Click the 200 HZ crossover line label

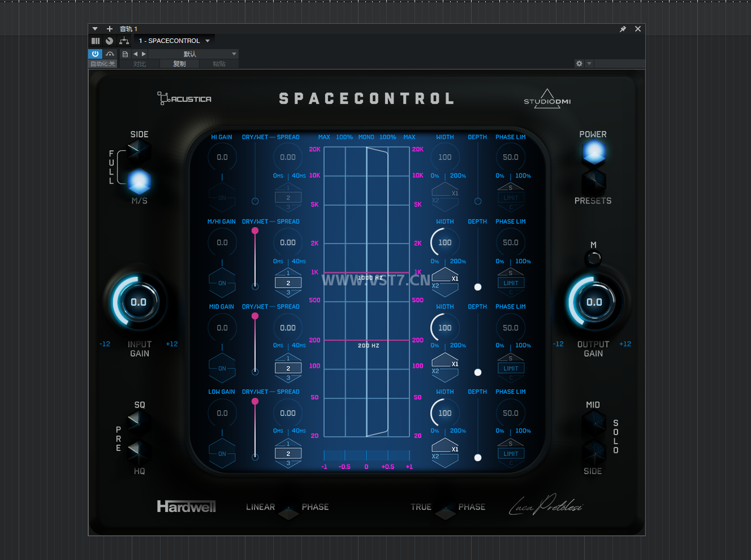[x=369, y=345]
